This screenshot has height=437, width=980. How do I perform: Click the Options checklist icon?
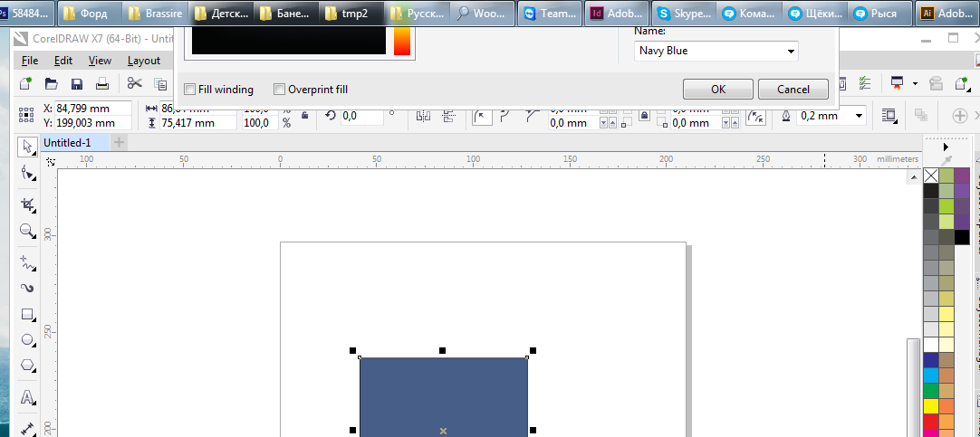[x=865, y=83]
